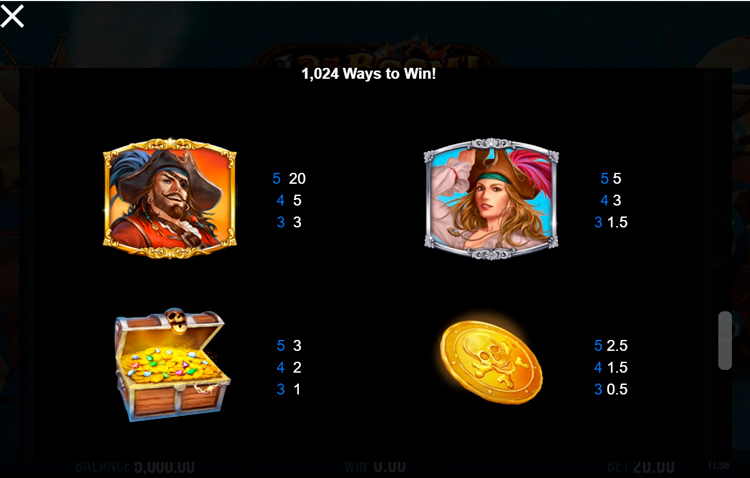This screenshot has width=750, height=478.
Task: Click the treasure chest 5-of-a-kind payout 3
Action: pyautogui.click(x=297, y=345)
